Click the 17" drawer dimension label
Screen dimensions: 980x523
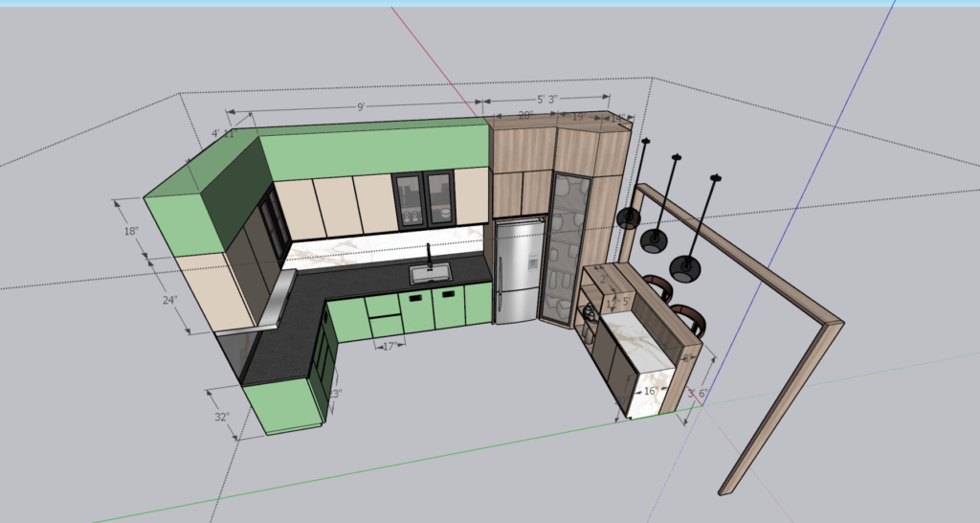389,346
